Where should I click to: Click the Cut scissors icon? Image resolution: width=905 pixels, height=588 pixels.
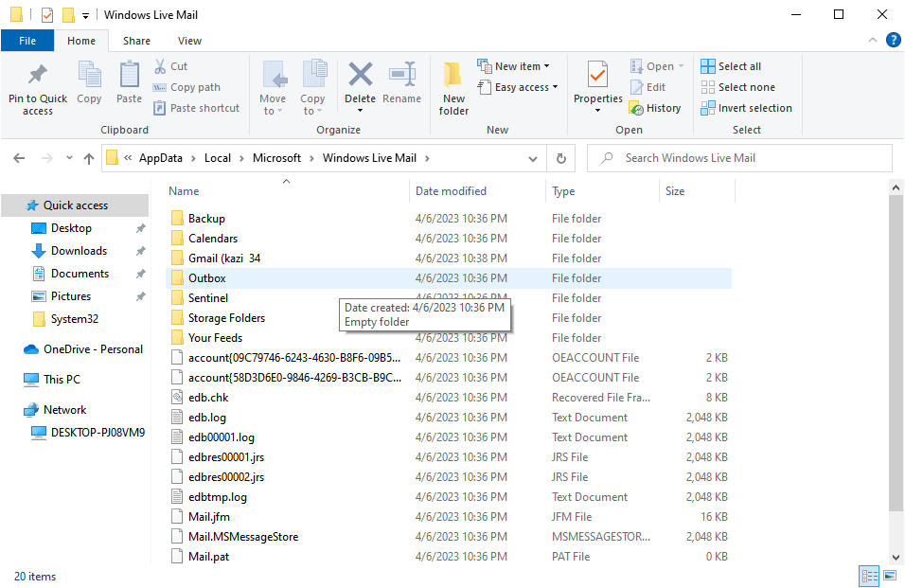[x=160, y=66]
